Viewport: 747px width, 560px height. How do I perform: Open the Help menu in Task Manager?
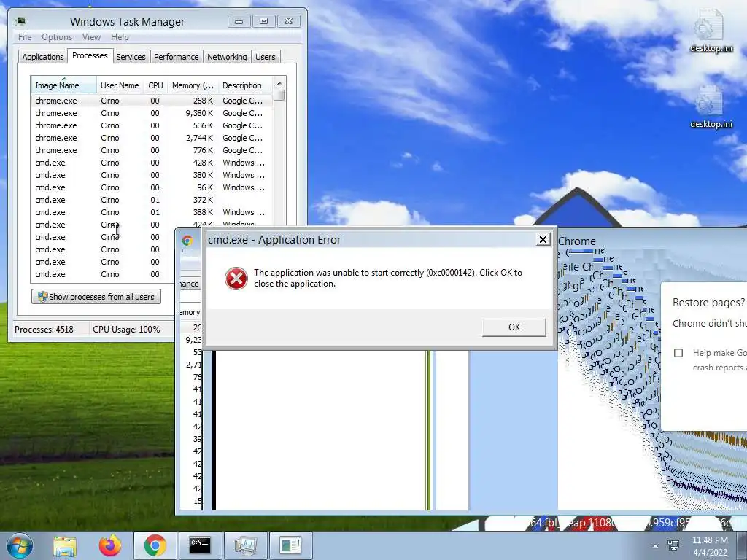coord(120,37)
